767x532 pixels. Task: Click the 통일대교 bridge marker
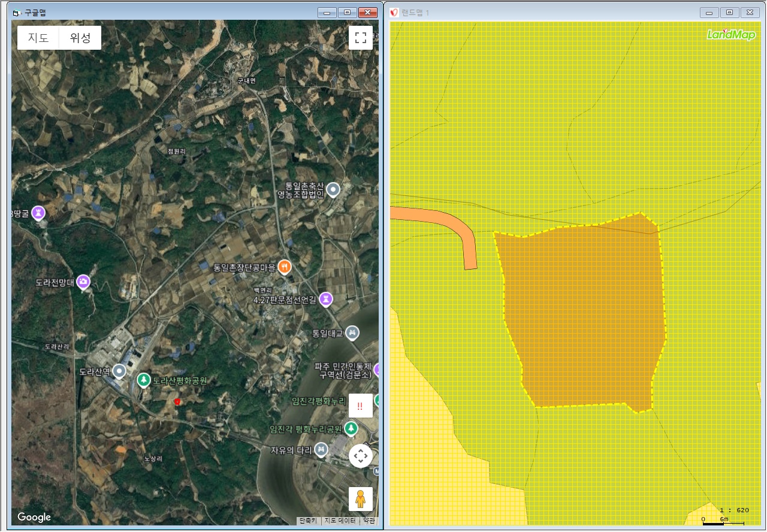coord(352,332)
